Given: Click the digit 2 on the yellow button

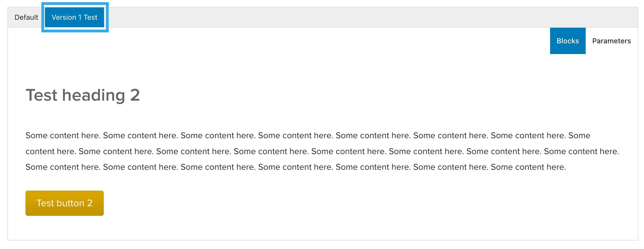Looking at the screenshot, I should 90,203.
